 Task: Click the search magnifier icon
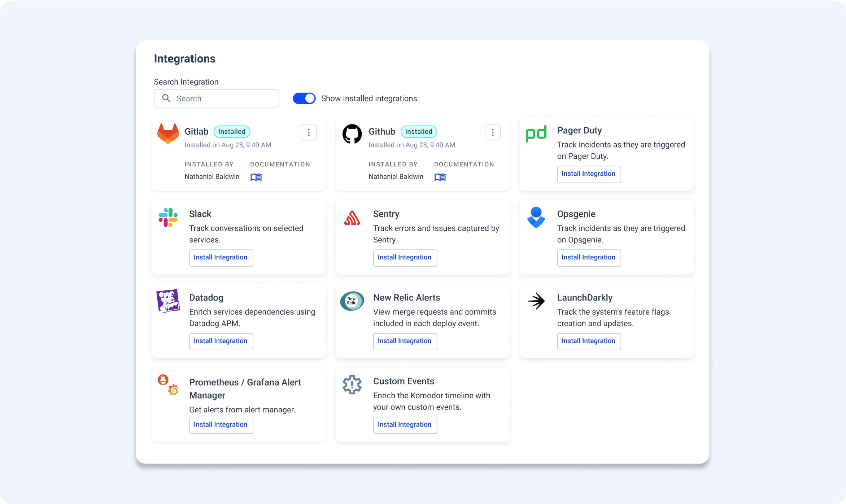tap(166, 98)
